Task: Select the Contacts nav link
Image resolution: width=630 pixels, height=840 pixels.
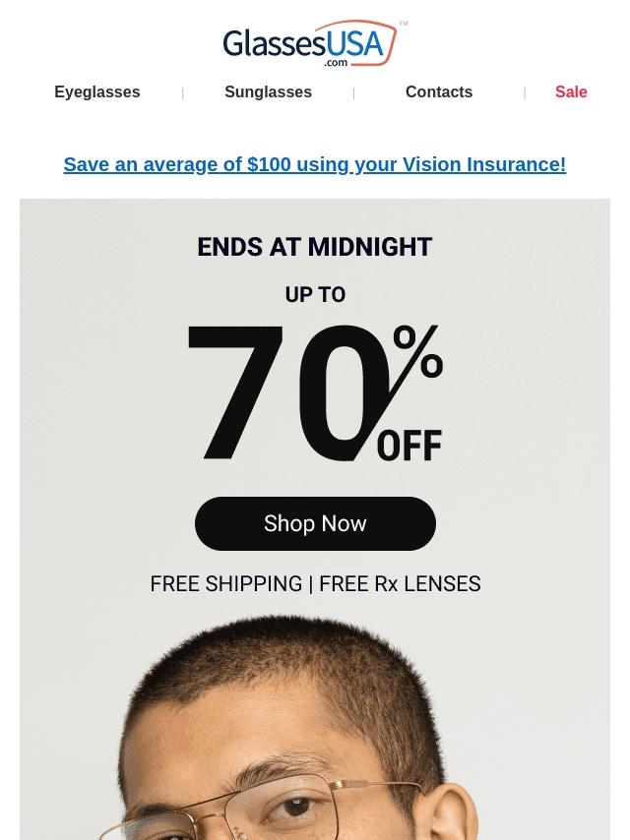Action: click(x=439, y=92)
